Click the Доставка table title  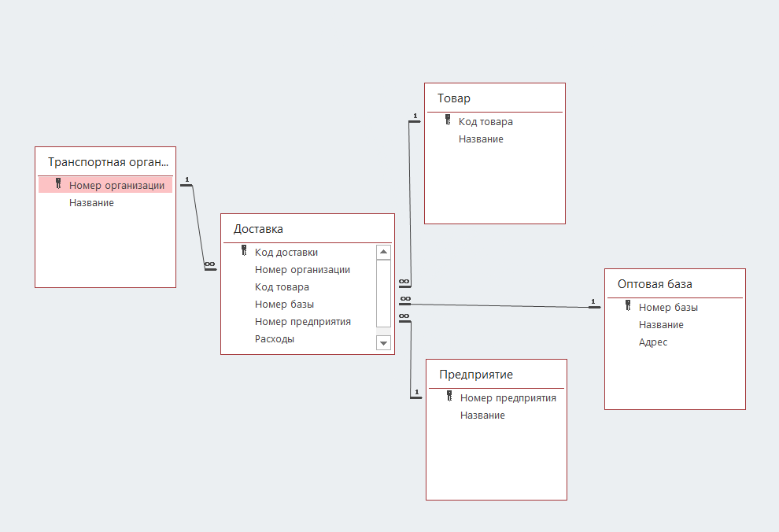coord(258,229)
